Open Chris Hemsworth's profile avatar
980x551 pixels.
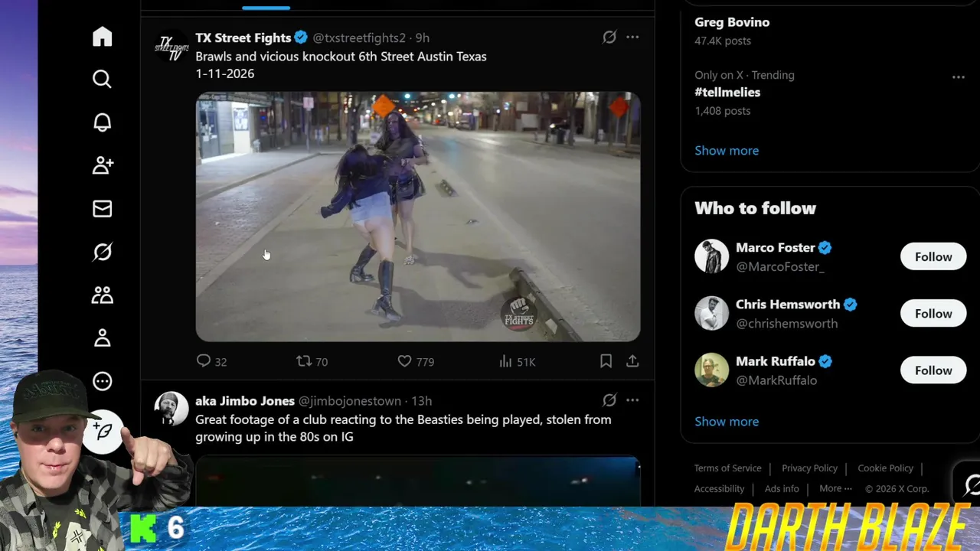coord(711,314)
